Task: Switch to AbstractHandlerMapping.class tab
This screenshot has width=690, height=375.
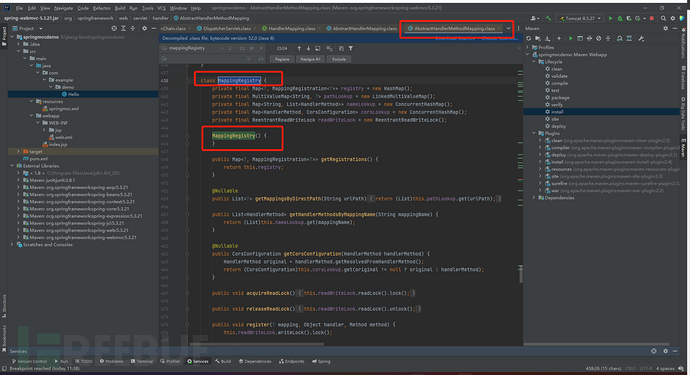Action: pyautogui.click(x=362, y=29)
